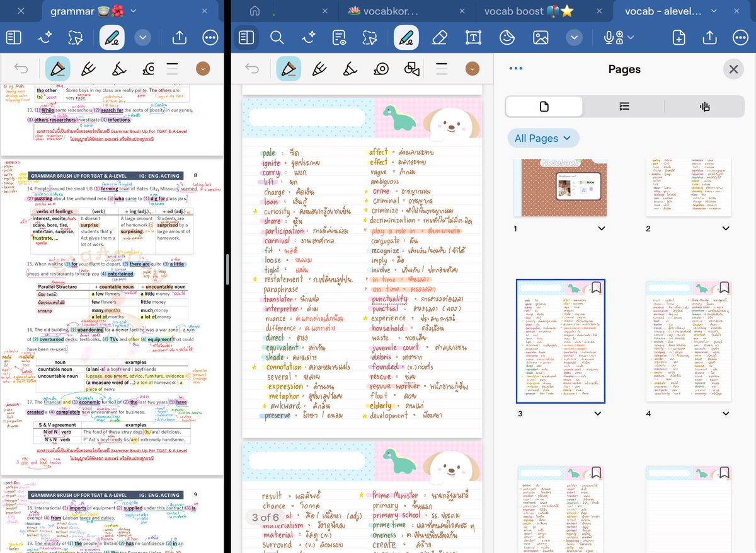Open search in the vocab window
This screenshot has width=756, height=553.
[277, 38]
